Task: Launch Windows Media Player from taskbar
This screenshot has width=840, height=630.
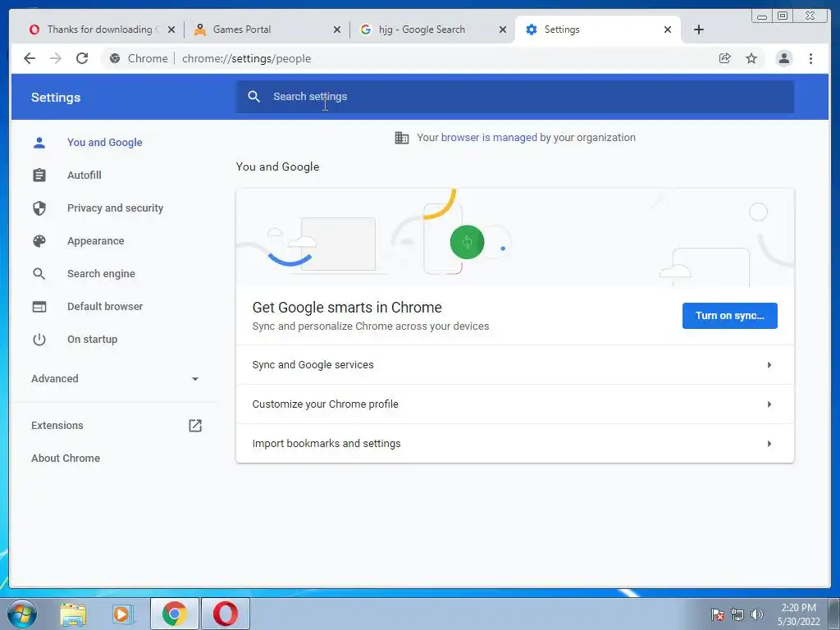Action: (123, 614)
